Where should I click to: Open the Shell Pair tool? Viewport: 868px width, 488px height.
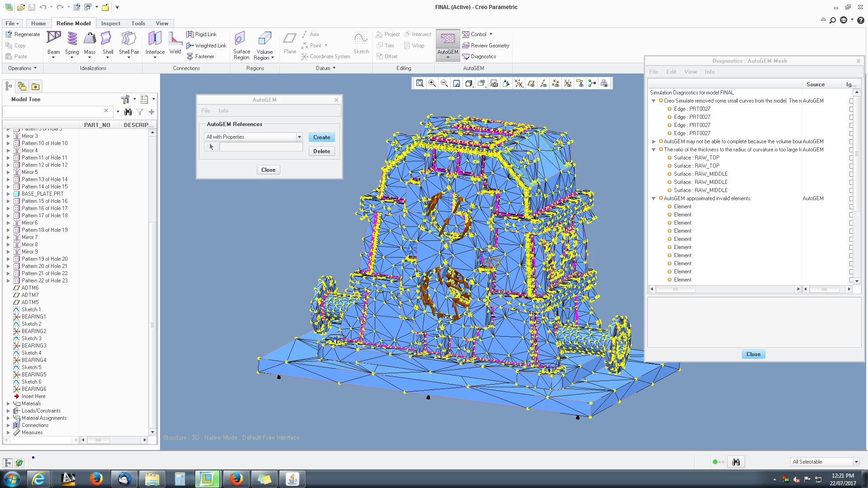click(129, 39)
